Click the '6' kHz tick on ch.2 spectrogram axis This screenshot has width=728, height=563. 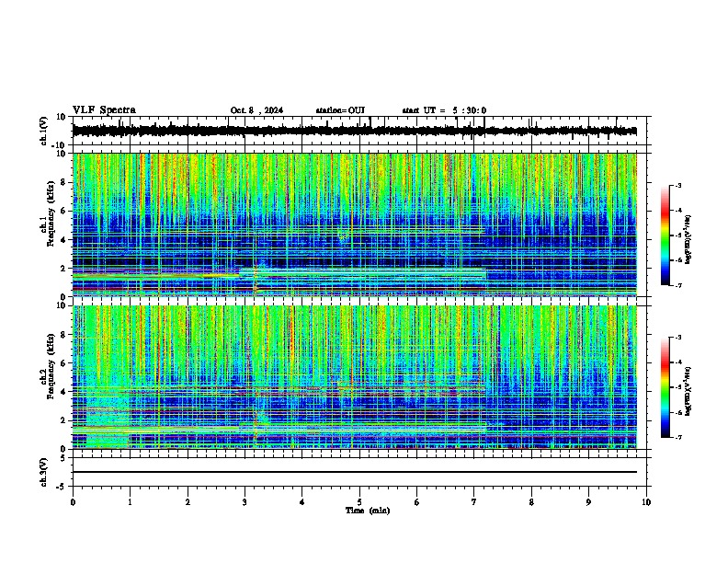pyautogui.click(x=64, y=363)
